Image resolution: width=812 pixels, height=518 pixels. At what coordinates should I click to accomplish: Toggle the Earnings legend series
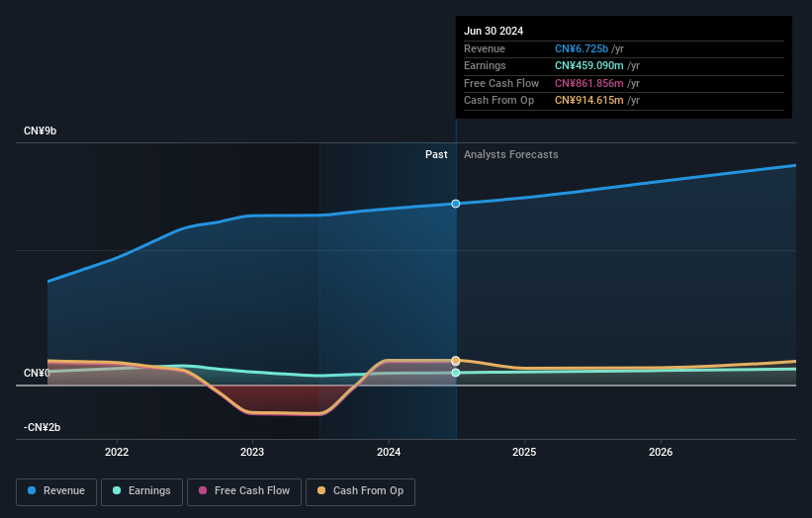(141, 491)
